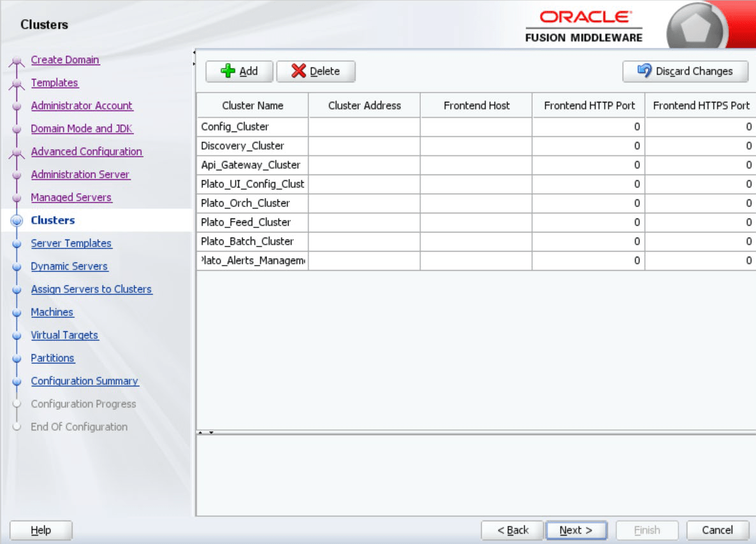756x544 pixels.
Task: Click the Domain Mode and JDK step bullet
Action: [17, 129]
